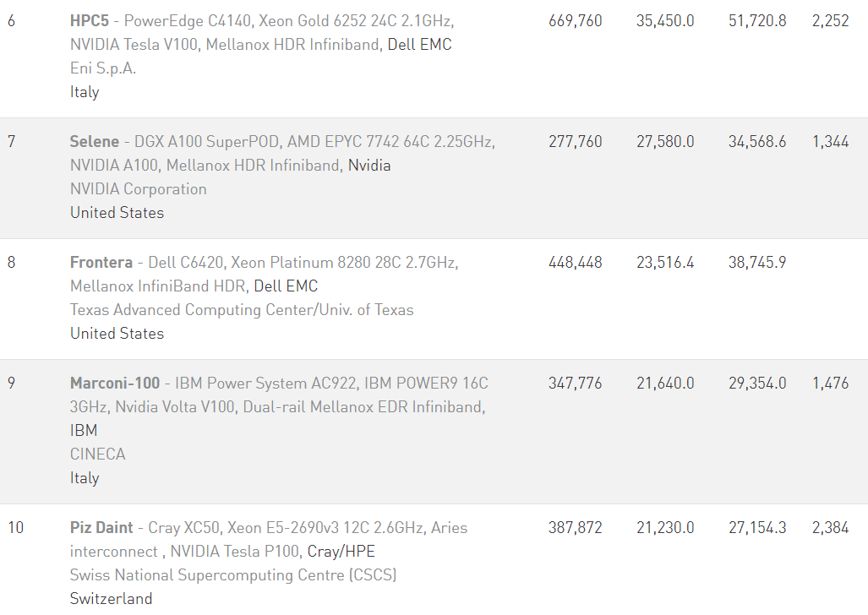Image resolution: width=868 pixels, height=615 pixels.
Task: Open the Eni S.p.A. site link
Action: point(103,68)
